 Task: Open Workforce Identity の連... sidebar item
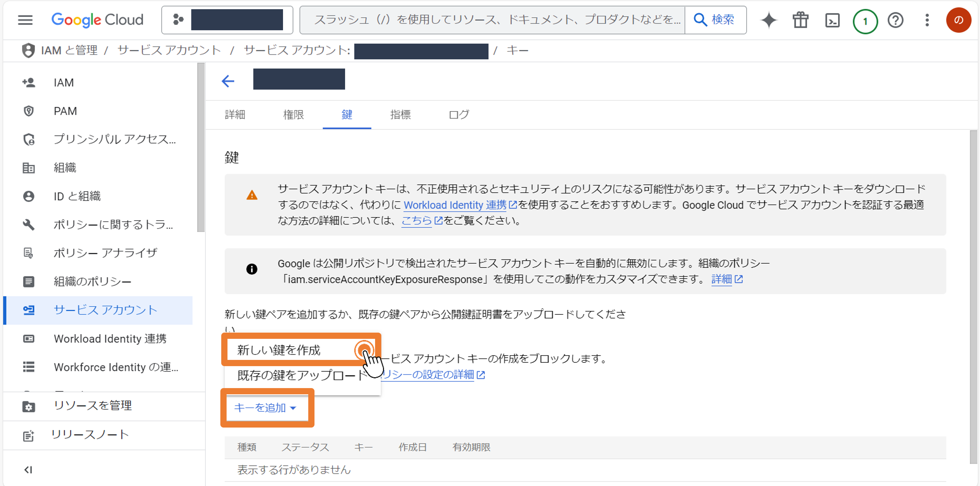(98, 367)
